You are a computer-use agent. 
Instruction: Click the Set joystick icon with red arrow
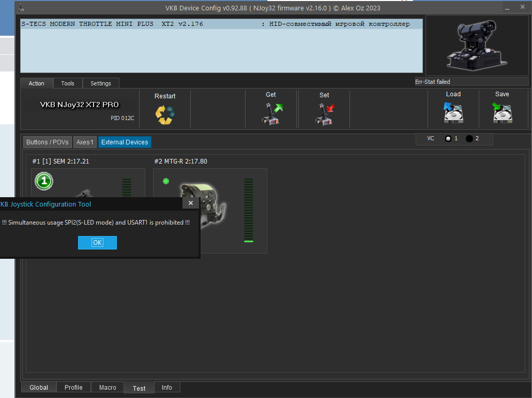tap(325, 114)
